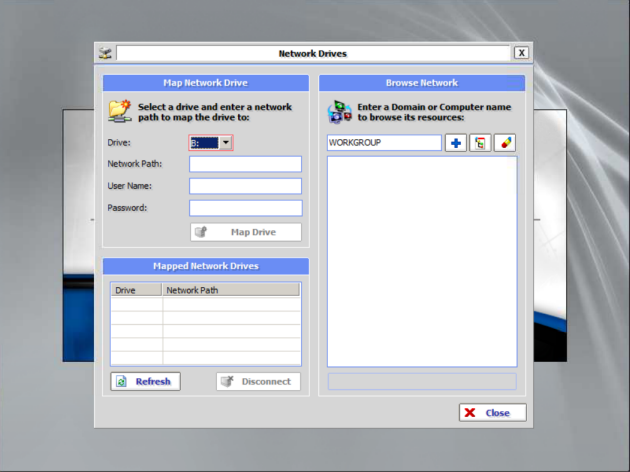
Task: Click the Browse Network section header
Action: click(x=422, y=83)
